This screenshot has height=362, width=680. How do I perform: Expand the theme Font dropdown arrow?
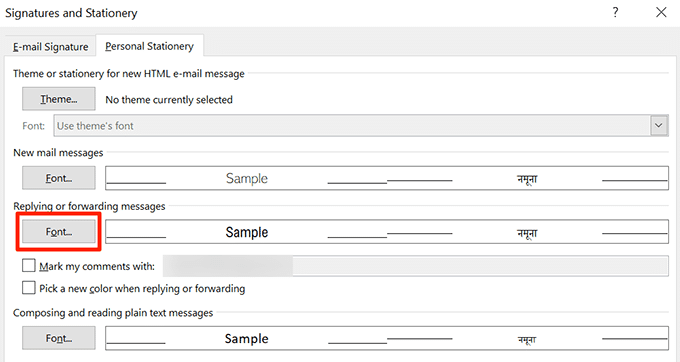[659, 126]
